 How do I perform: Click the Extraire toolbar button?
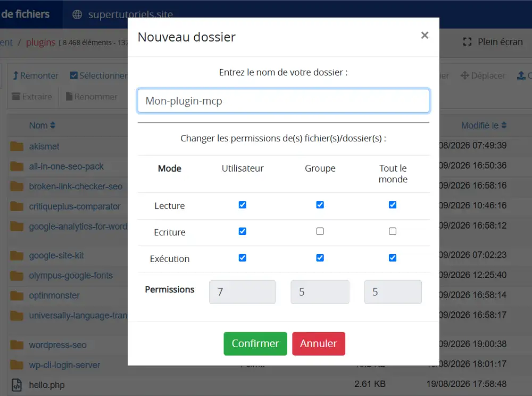tap(31, 97)
